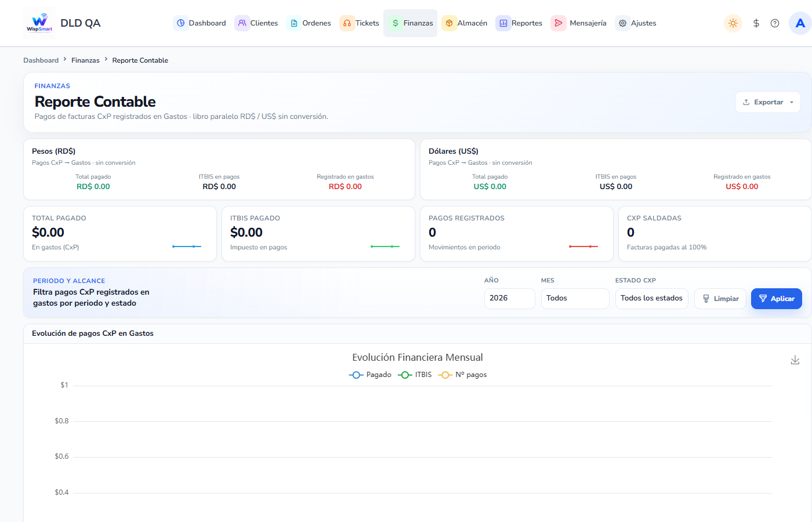Go to Dashboard breadcrumb link

click(x=41, y=60)
